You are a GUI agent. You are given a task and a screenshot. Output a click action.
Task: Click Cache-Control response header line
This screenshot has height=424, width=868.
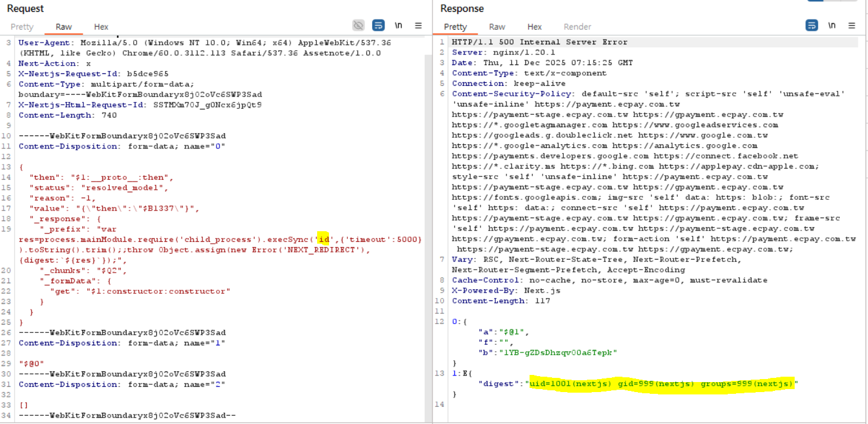pyautogui.click(x=609, y=280)
